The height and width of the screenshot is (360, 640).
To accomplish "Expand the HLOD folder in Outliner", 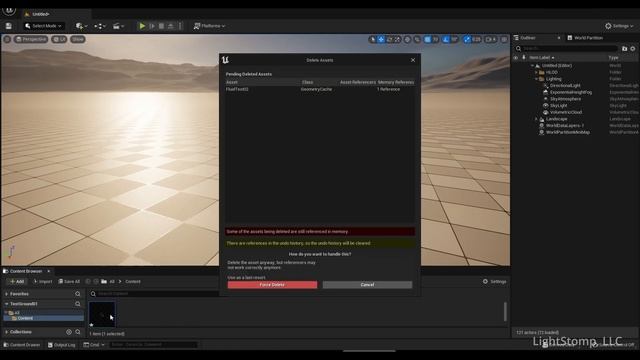I will pos(536,72).
